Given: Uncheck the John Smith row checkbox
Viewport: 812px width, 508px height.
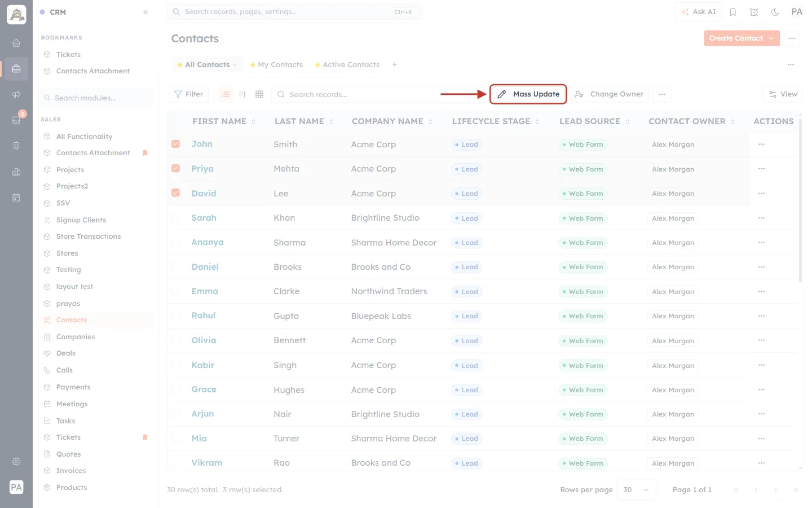Looking at the screenshot, I should point(176,144).
